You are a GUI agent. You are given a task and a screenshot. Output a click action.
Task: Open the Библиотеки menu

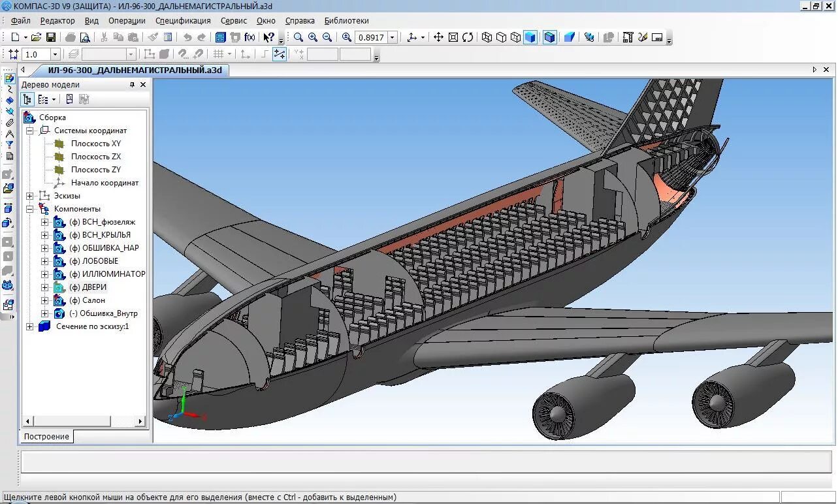347,20
